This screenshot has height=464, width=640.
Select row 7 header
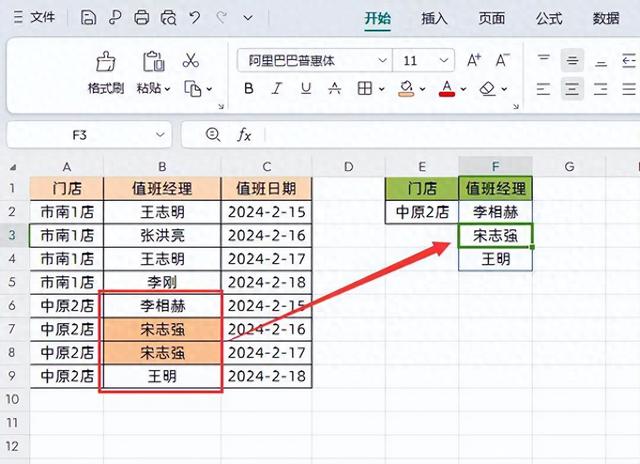[x=12, y=329]
